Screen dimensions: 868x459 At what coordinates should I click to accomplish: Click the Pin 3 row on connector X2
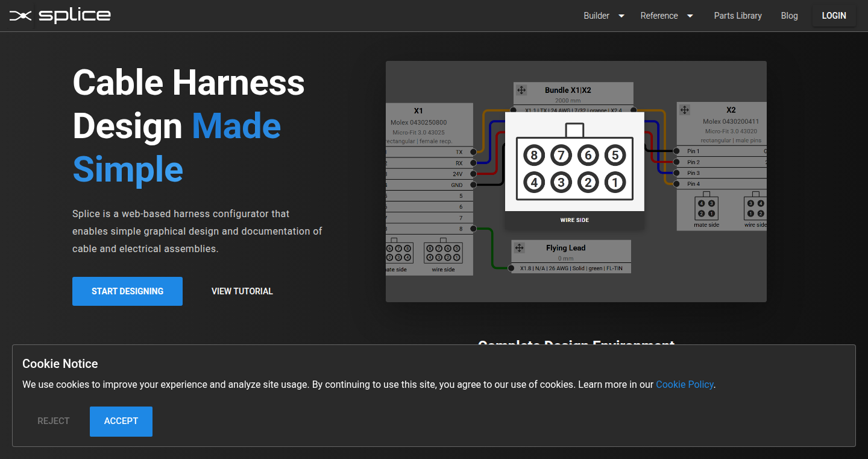(722, 173)
